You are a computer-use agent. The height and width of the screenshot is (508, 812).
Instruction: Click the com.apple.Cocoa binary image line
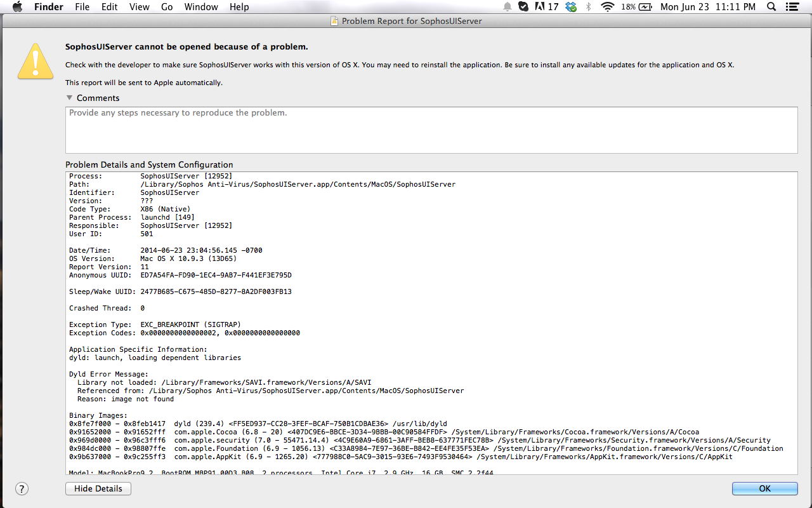(x=384, y=432)
